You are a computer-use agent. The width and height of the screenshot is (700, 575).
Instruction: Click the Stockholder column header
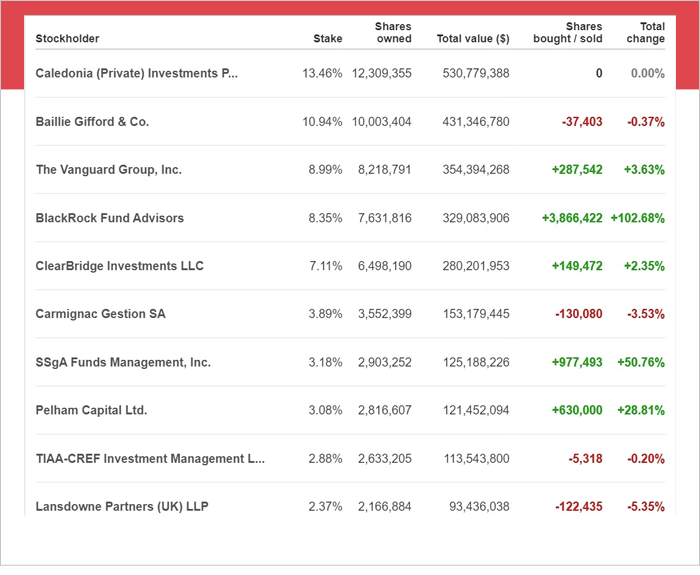67,39
